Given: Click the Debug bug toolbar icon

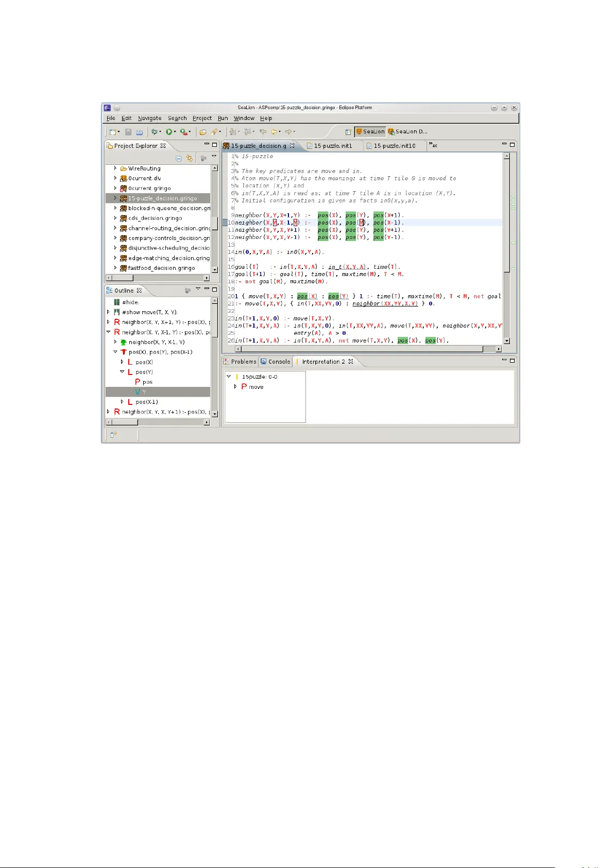Looking at the screenshot, I should [153, 132].
